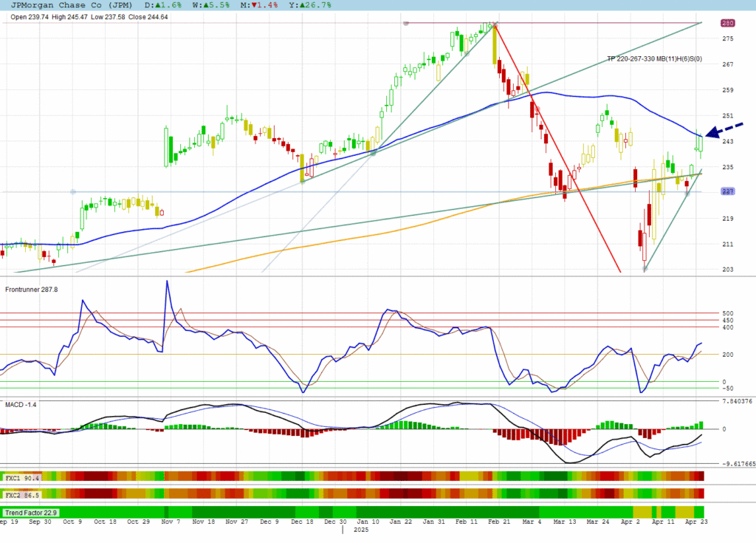Click the Dec 30 date label
756x543 pixels.
[335, 522]
